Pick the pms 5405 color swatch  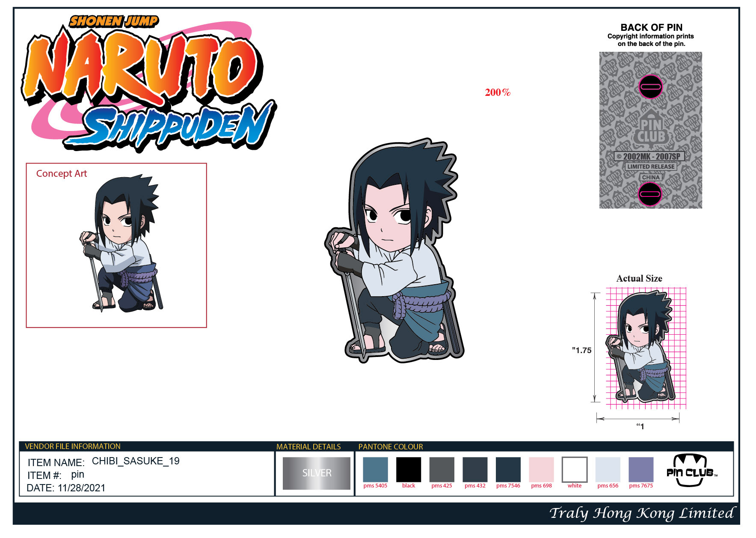click(x=375, y=470)
